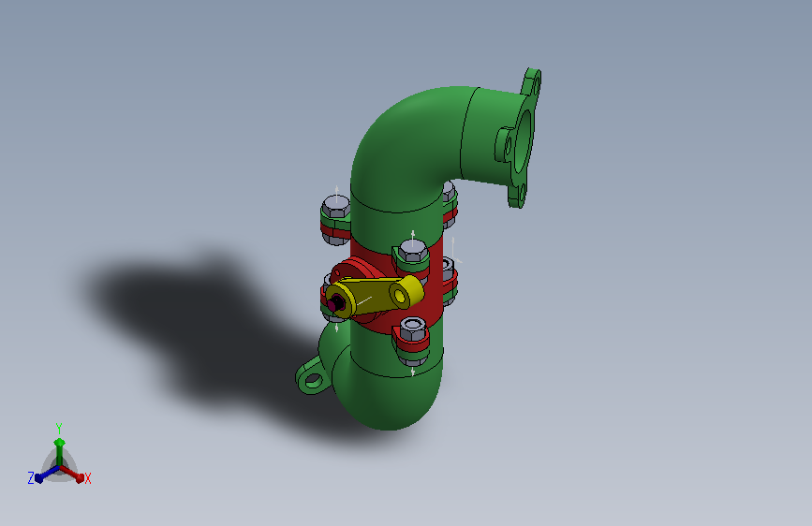Select the front hex bolt above the valve body

click(413, 251)
